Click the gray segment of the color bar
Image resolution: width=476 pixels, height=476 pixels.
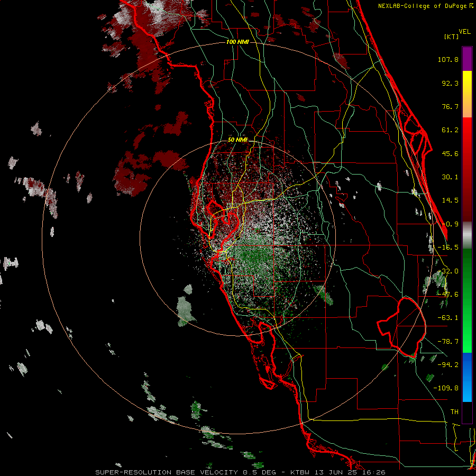(467, 235)
